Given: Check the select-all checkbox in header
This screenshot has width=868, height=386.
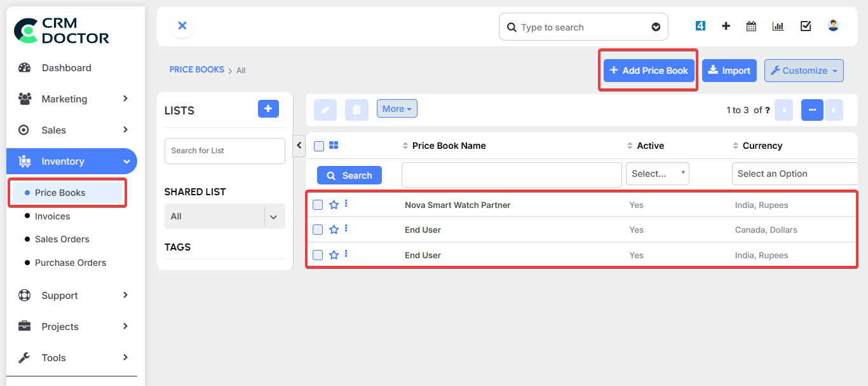Looking at the screenshot, I should tap(319, 146).
